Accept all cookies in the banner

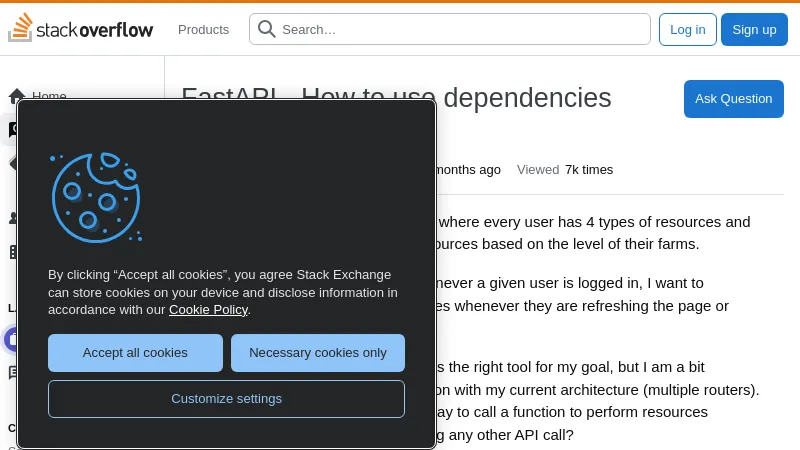[135, 353]
